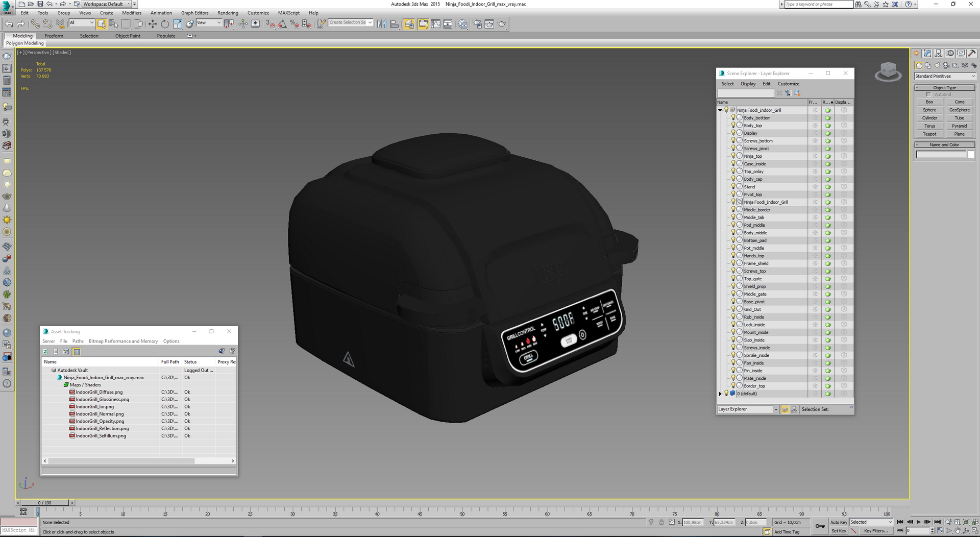Toggle frozen snowflake for Middle_border row
The width and height of the screenshot is (980, 537).
[815, 210]
